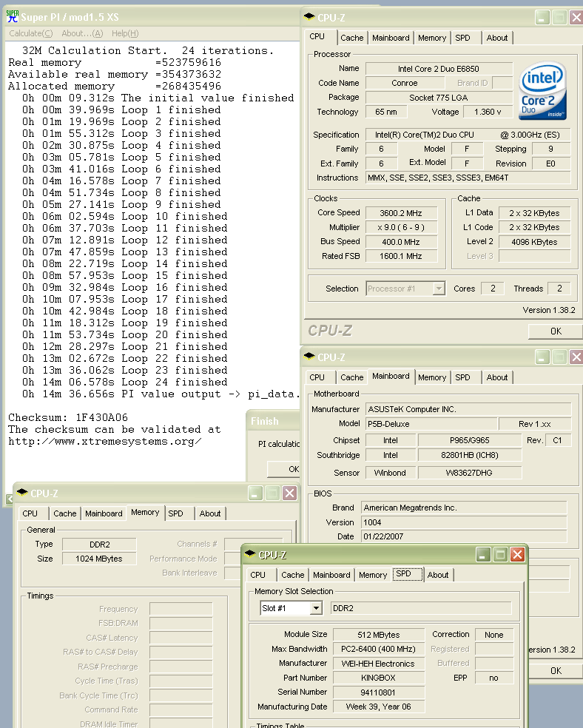Select Mainboard tab in SPD CPU-Z window

[x=331, y=575]
